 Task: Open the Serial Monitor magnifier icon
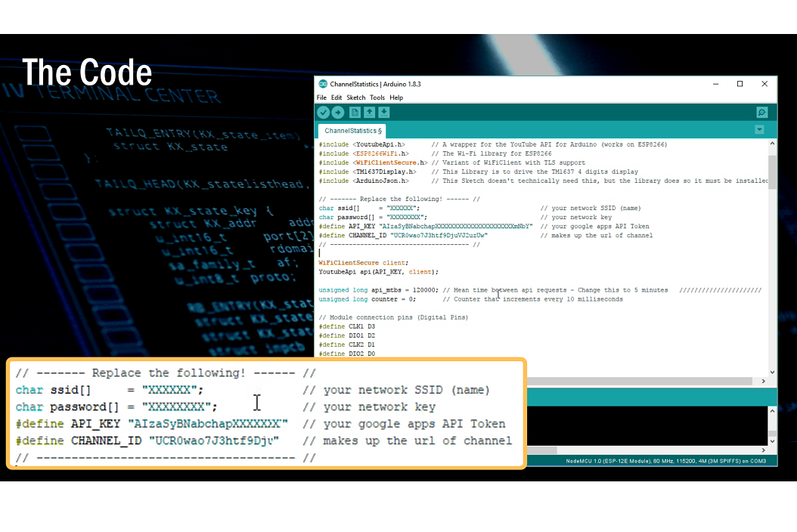point(762,113)
